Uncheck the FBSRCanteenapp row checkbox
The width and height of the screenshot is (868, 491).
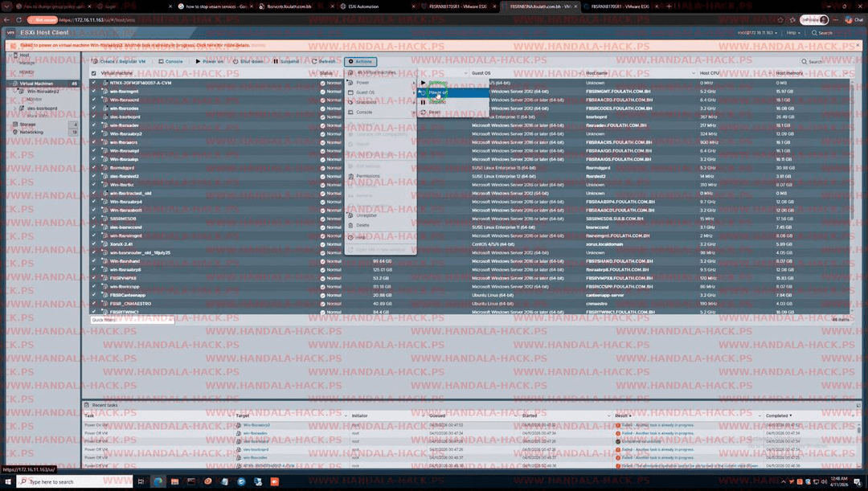[x=93, y=295]
